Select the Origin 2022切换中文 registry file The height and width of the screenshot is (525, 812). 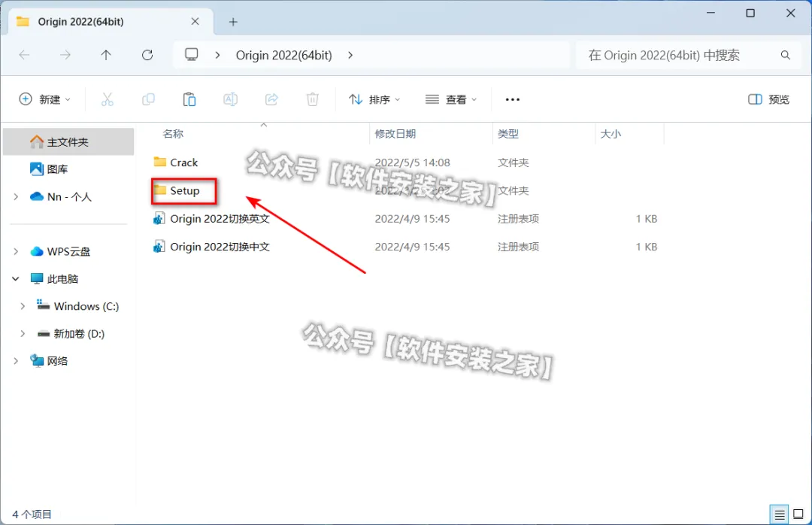211,247
